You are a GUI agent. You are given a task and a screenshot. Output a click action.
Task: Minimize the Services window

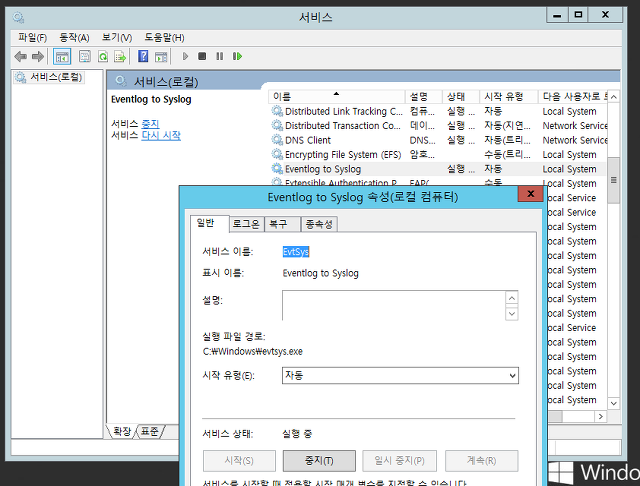pyautogui.click(x=557, y=15)
